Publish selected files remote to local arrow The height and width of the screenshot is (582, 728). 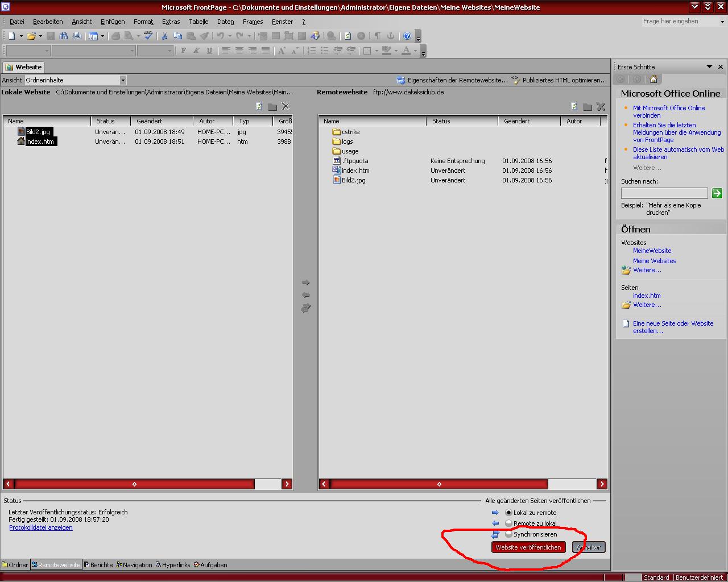[305, 295]
